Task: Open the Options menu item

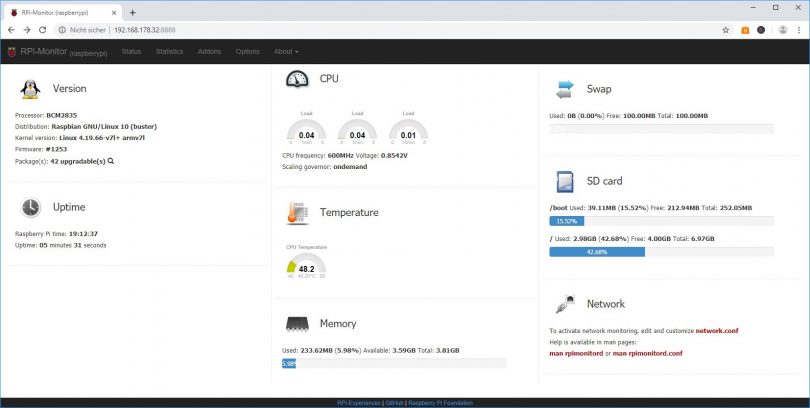Action: (x=247, y=52)
